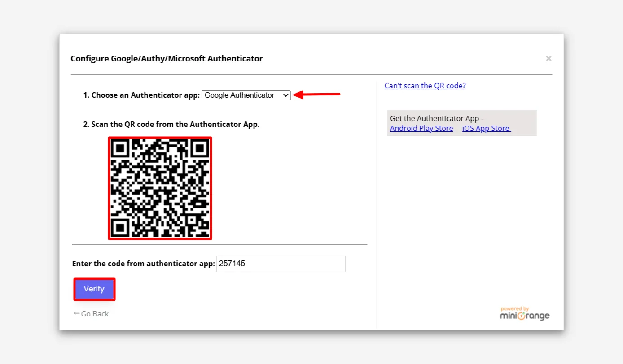Click the QR code image
This screenshot has height=364, width=623.
click(x=160, y=188)
